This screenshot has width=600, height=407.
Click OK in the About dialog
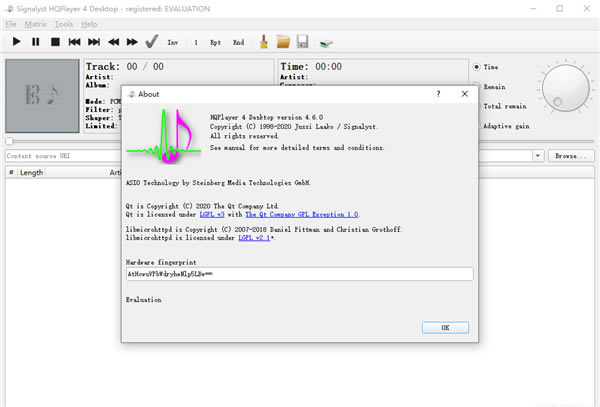(445, 327)
